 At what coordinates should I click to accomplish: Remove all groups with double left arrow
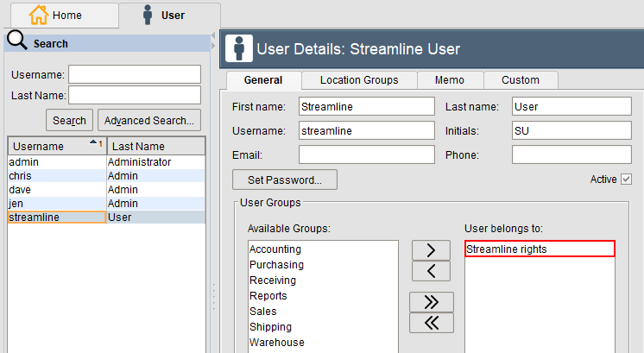tap(431, 323)
